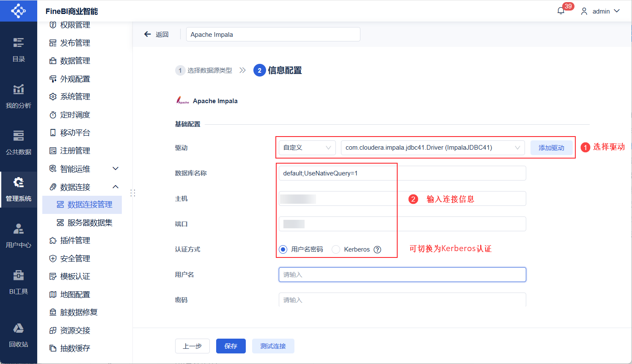
Task: Open the 自定义 driver type dropdown
Action: [307, 148]
